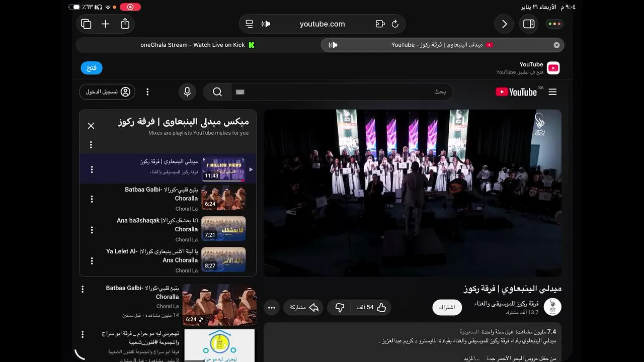Open options for تهجرني ليه video
Screen dimensions: 644x362
tap(83, 334)
